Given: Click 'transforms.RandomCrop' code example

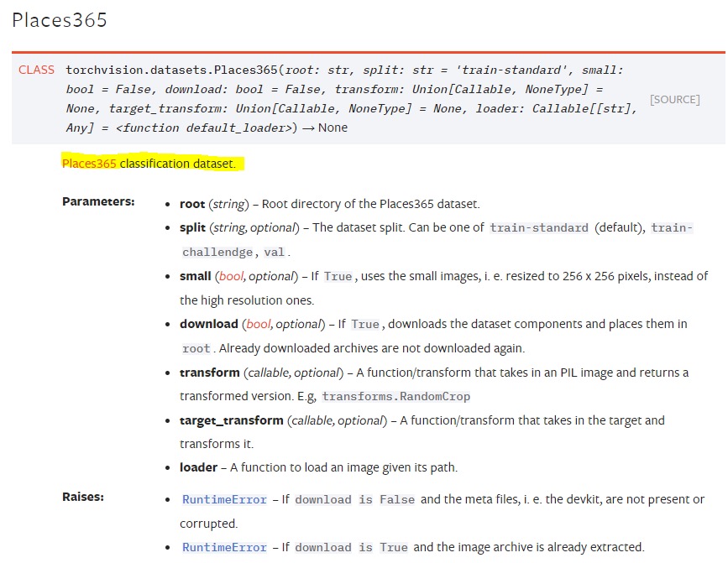Looking at the screenshot, I should pos(396,397).
